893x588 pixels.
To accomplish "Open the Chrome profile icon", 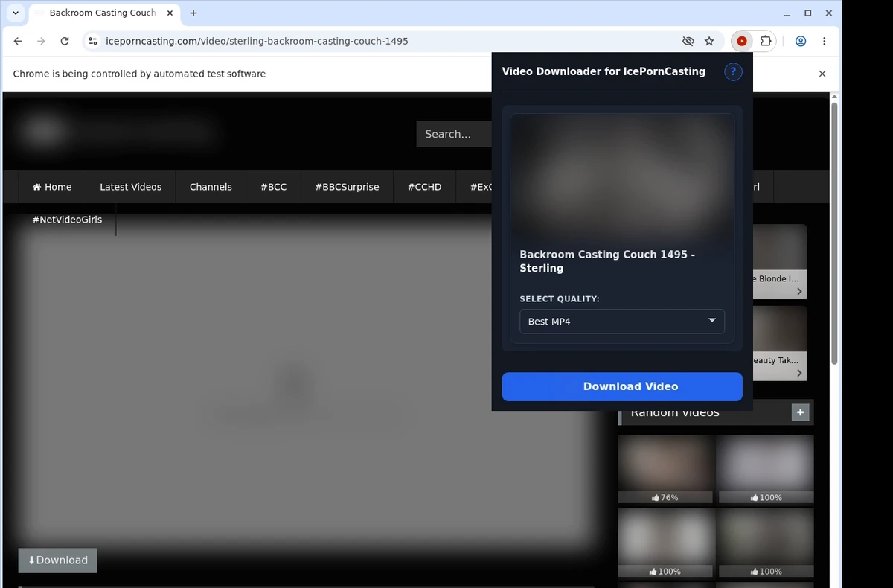I will pyautogui.click(x=801, y=41).
